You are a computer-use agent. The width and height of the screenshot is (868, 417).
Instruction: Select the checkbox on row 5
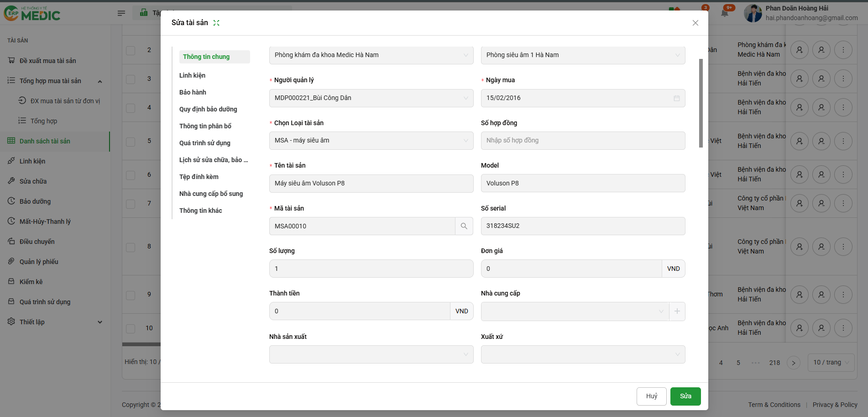point(131,141)
